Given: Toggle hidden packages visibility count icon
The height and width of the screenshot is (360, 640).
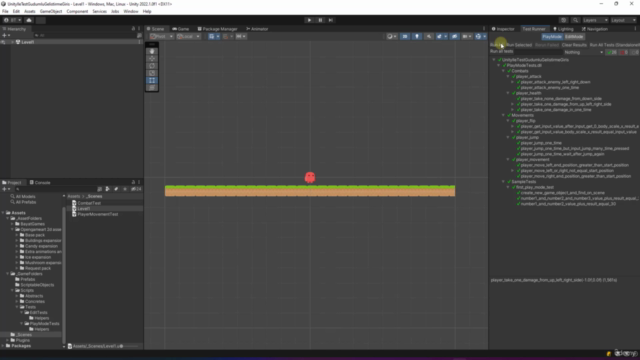Looking at the screenshot, I should click(x=136, y=189).
